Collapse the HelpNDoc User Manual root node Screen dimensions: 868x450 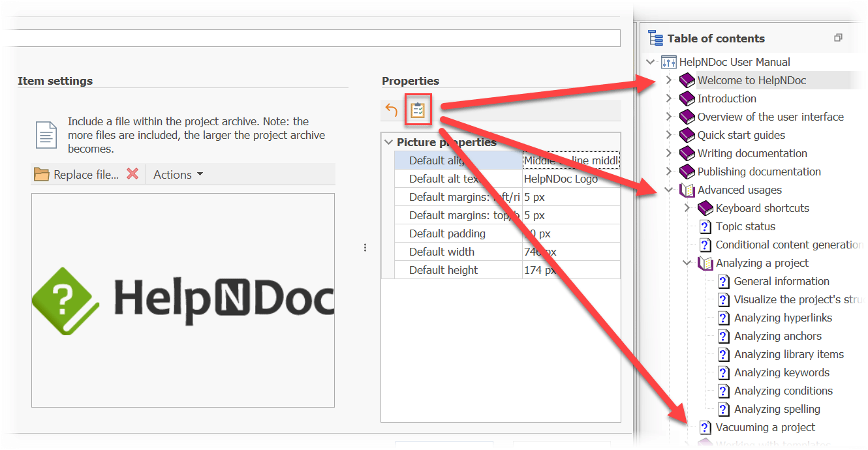pyautogui.click(x=650, y=62)
